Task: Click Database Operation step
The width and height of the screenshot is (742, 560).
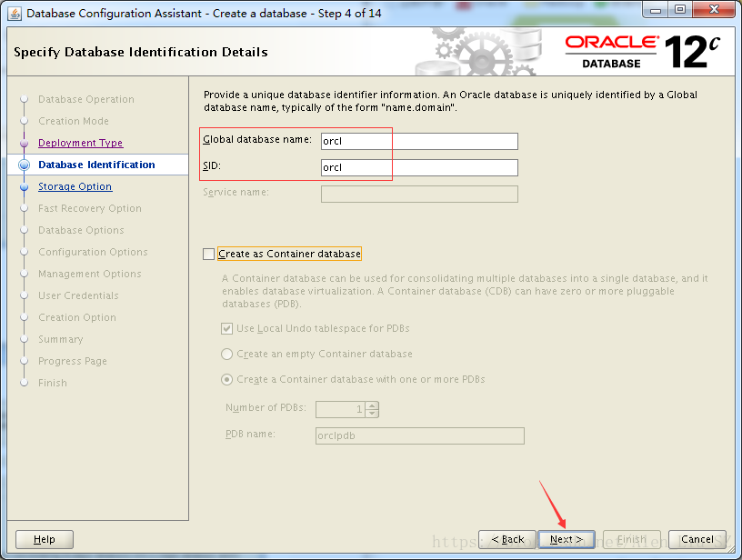Action: (86, 99)
